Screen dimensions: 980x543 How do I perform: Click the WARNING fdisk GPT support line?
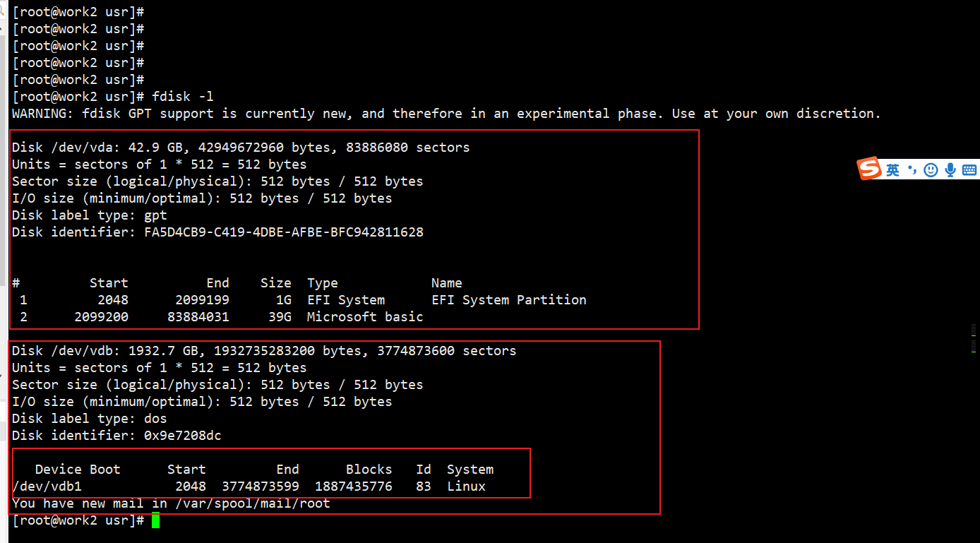click(x=446, y=114)
